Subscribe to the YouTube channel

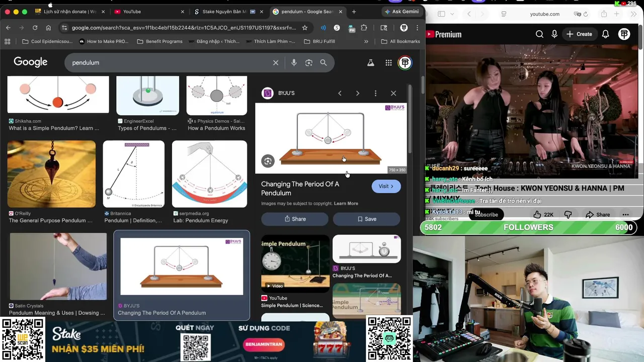pyautogui.click(x=487, y=215)
